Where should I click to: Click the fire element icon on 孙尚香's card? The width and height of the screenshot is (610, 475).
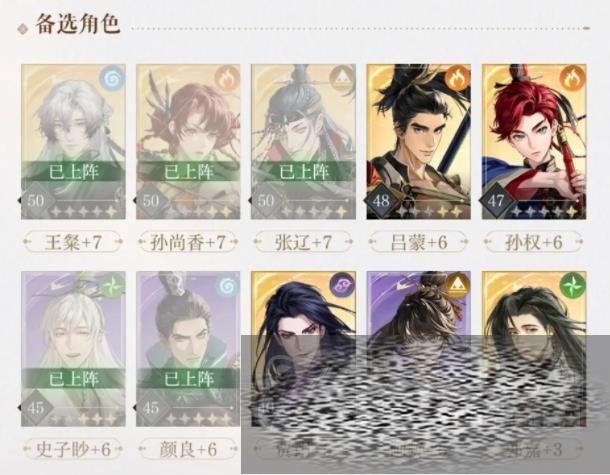pos(227,79)
